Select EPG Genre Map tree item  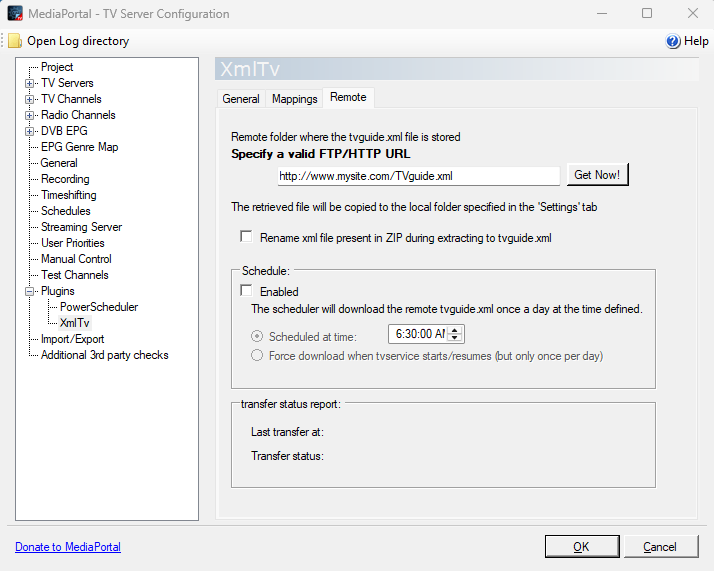(x=79, y=147)
